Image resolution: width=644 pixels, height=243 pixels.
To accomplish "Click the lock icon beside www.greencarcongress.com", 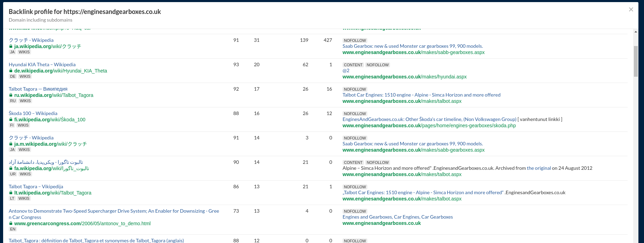I will (x=11, y=223).
